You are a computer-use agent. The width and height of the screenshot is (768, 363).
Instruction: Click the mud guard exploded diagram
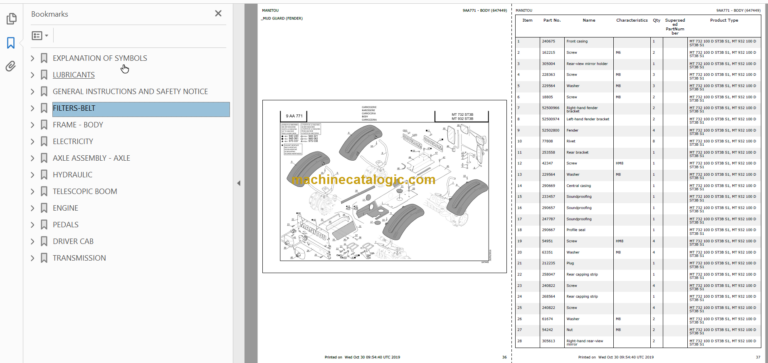[384, 186]
